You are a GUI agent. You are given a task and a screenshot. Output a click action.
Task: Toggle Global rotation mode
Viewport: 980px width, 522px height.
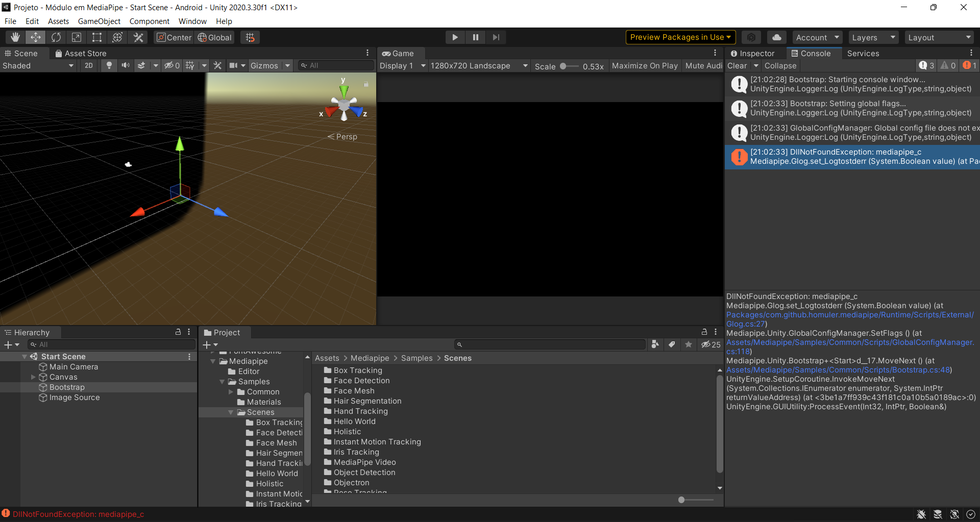(x=215, y=37)
